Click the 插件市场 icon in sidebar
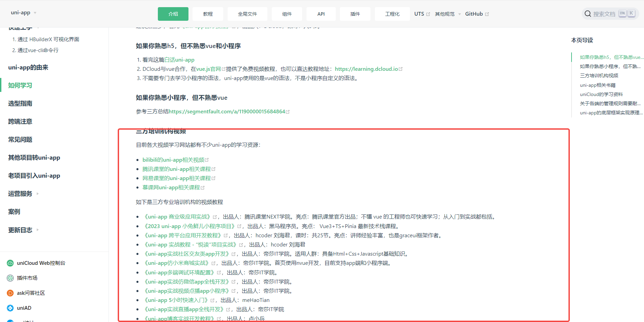 (10, 278)
